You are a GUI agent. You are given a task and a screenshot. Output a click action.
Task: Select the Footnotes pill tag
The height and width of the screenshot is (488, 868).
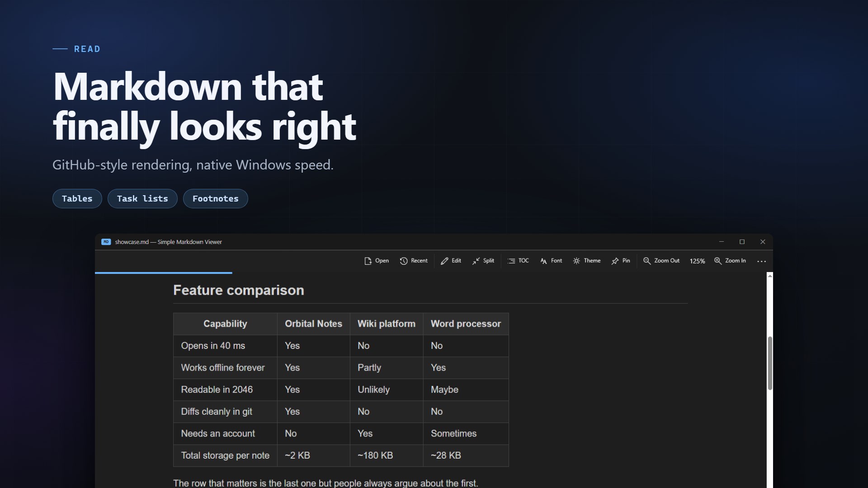[216, 198]
